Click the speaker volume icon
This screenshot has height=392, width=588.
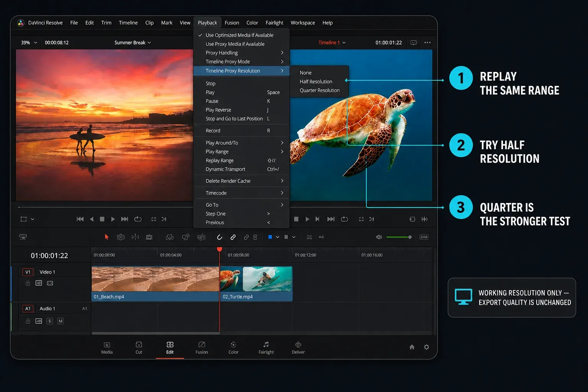tap(379, 237)
